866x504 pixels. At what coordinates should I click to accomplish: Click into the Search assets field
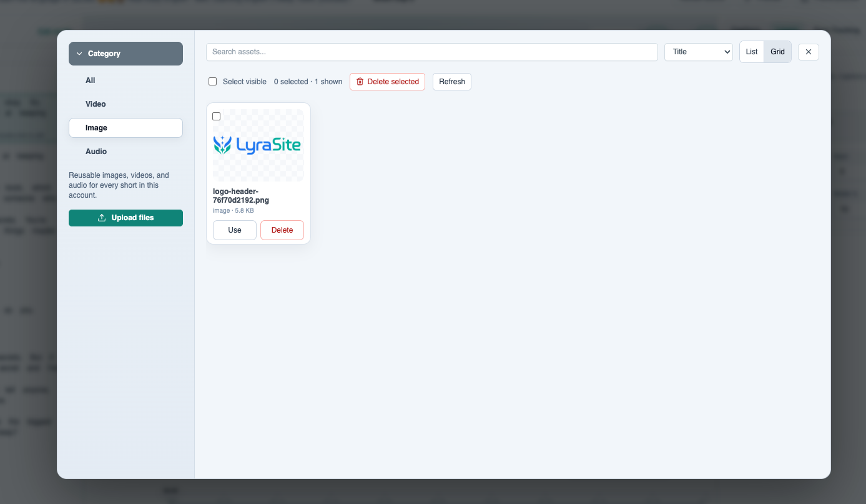point(432,52)
